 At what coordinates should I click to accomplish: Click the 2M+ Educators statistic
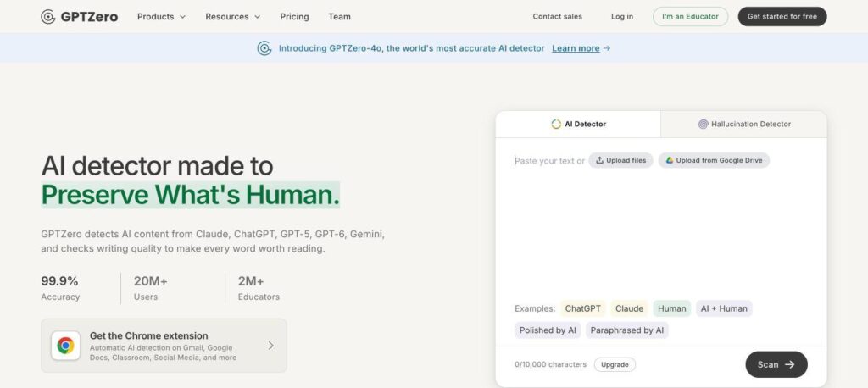259,288
